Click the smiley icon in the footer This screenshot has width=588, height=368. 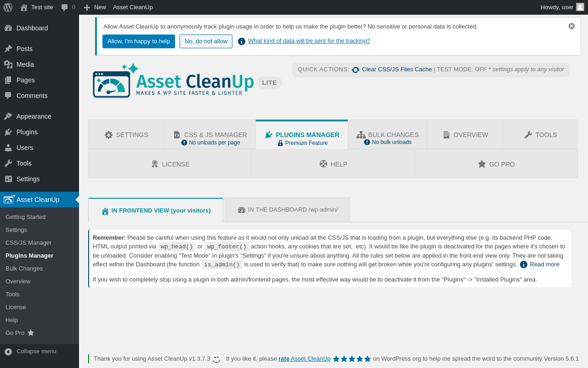(216, 359)
